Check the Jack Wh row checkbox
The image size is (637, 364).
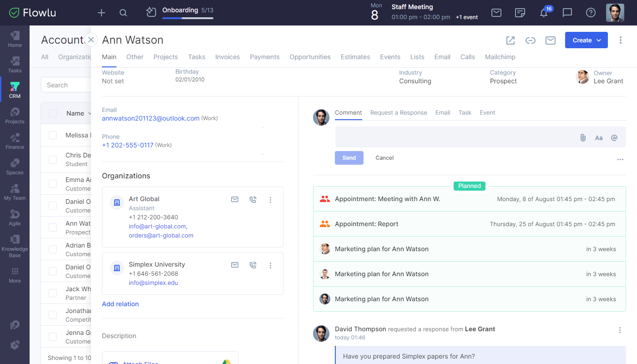click(53, 293)
